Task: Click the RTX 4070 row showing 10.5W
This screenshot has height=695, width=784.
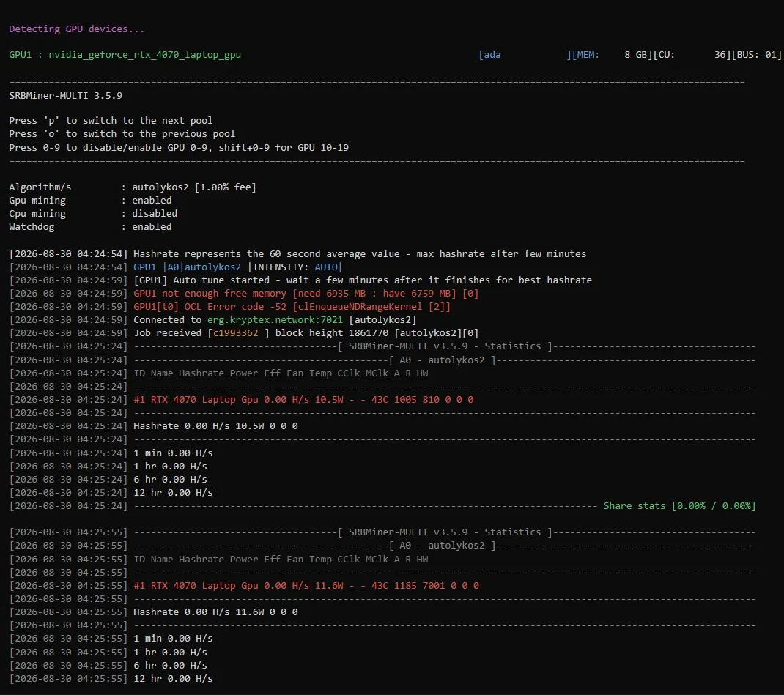Action: click(x=303, y=400)
